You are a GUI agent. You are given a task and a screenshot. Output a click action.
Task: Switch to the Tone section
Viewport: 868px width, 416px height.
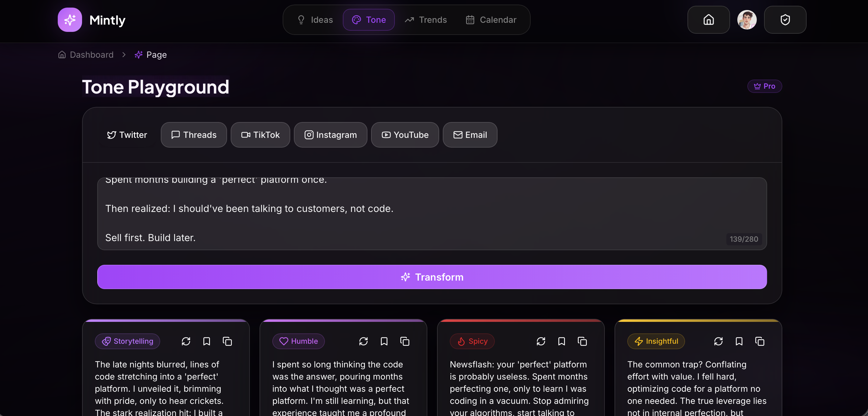[x=369, y=19]
